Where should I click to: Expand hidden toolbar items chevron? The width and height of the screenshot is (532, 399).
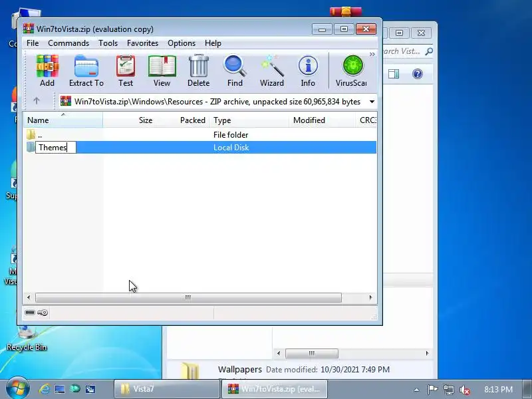click(x=372, y=55)
